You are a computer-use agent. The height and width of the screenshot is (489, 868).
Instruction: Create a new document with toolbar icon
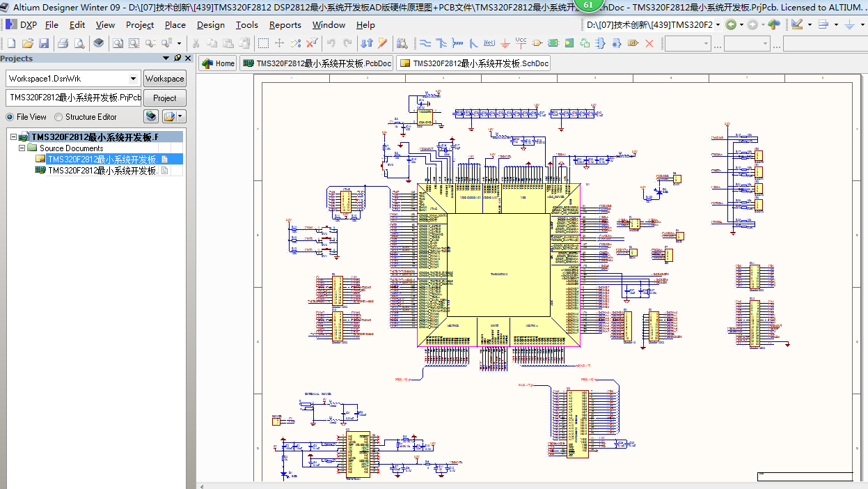point(11,43)
